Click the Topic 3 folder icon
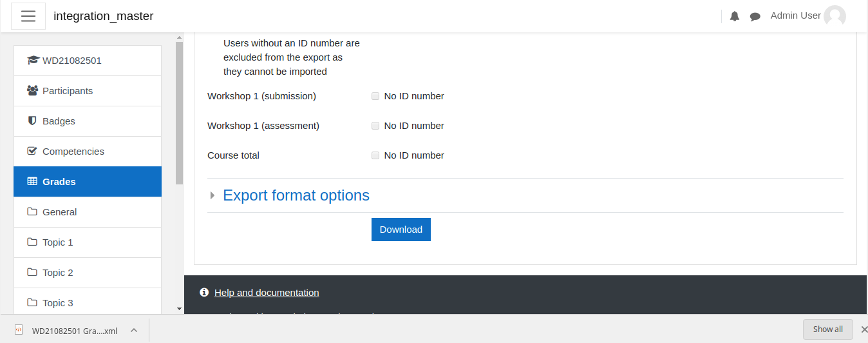This screenshot has width=868, height=343. [32, 303]
